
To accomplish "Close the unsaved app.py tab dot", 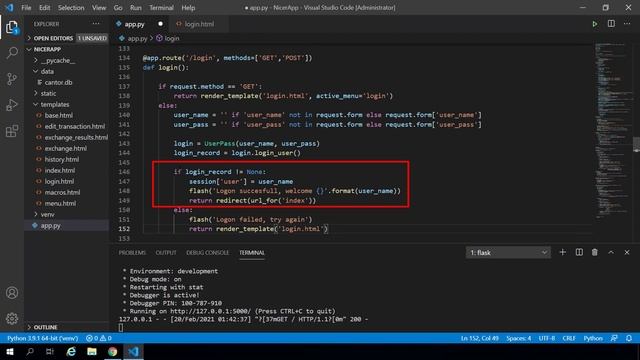I will 160,24.
